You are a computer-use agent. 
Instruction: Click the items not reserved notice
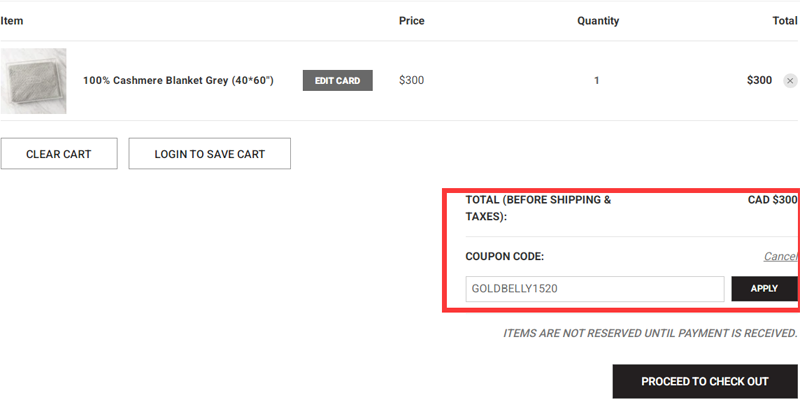click(x=650, y=334)
